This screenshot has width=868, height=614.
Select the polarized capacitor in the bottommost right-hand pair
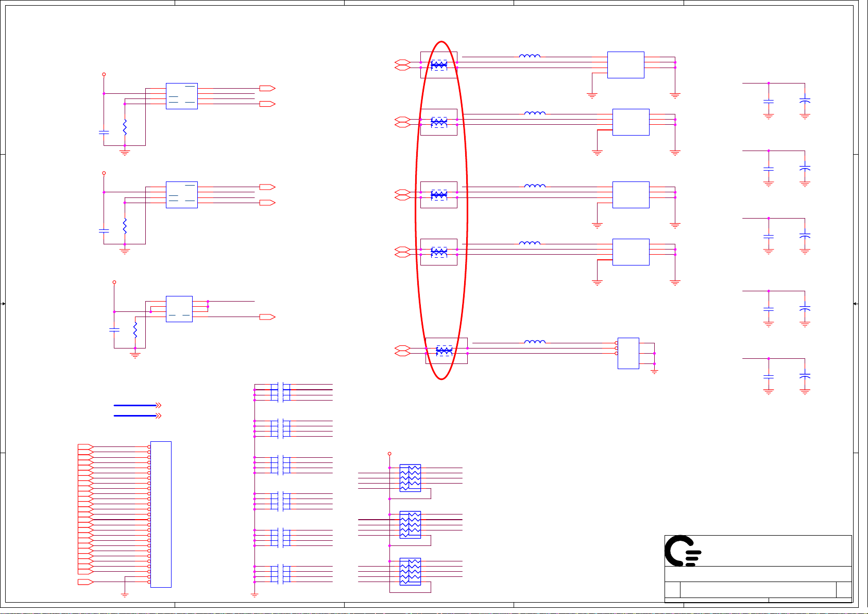click(x=805, y=376)
